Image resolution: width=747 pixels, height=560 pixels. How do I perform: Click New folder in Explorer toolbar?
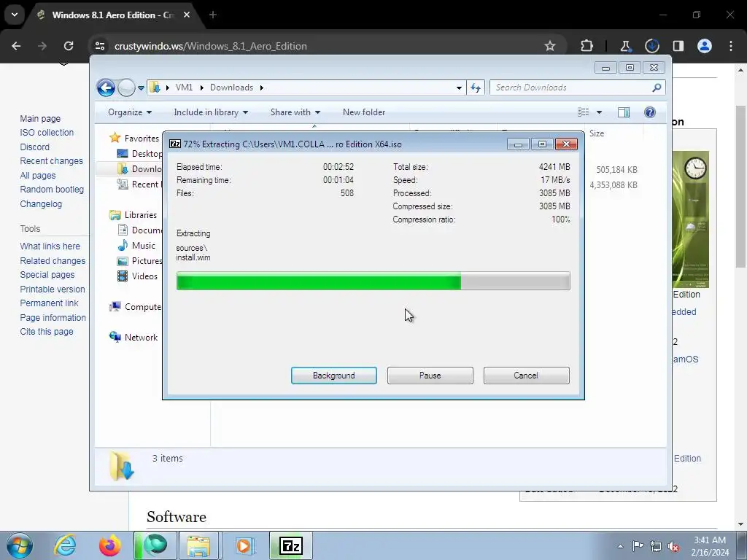(364, 112)
